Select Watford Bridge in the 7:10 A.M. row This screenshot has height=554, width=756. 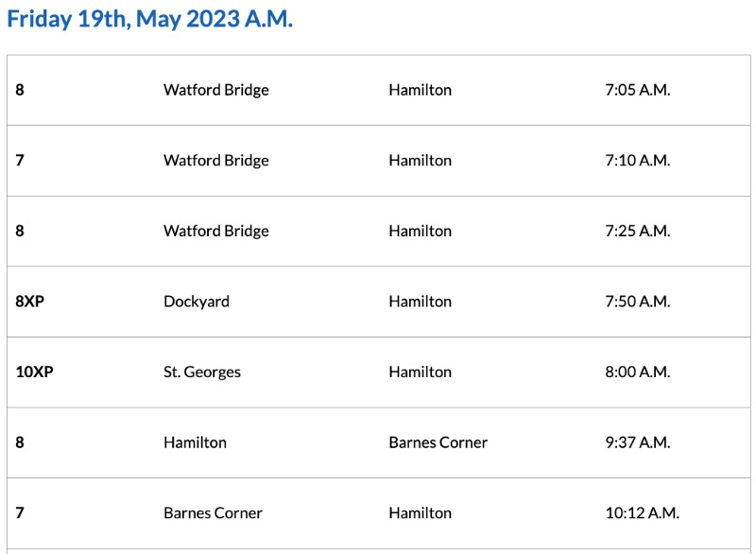tap(215, 161)
